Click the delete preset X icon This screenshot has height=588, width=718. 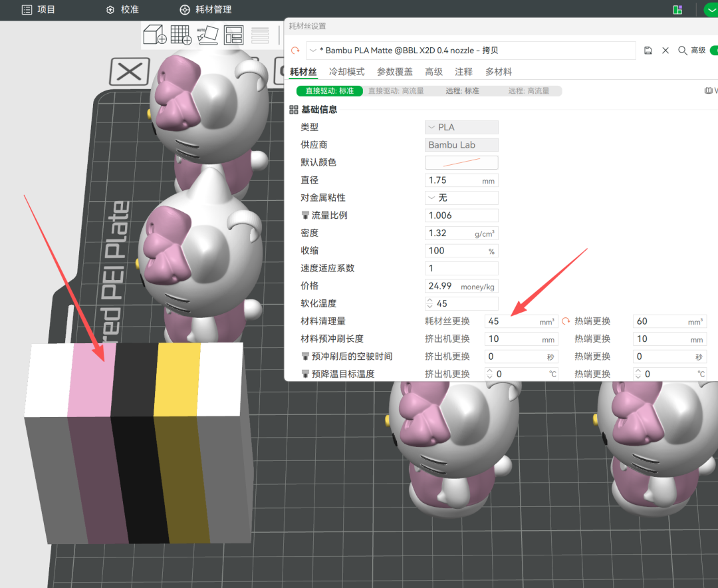click(x=665, y=51)
